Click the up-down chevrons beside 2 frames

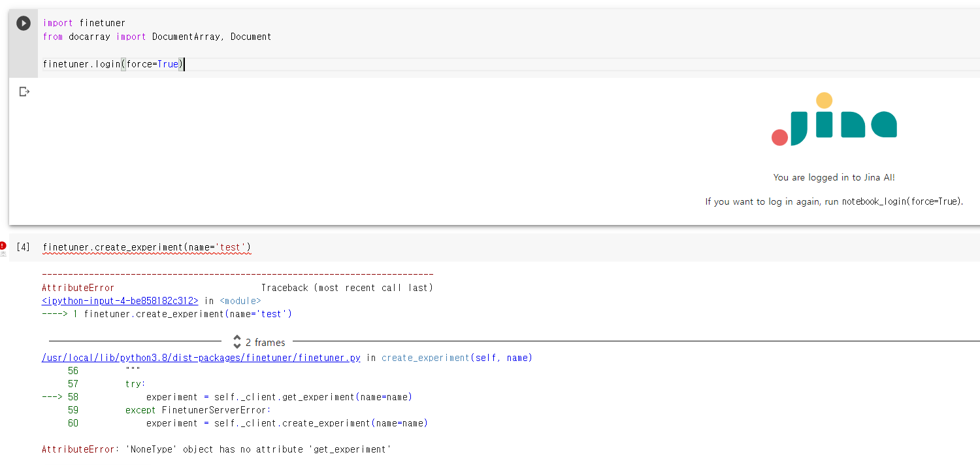coord(237,342)
